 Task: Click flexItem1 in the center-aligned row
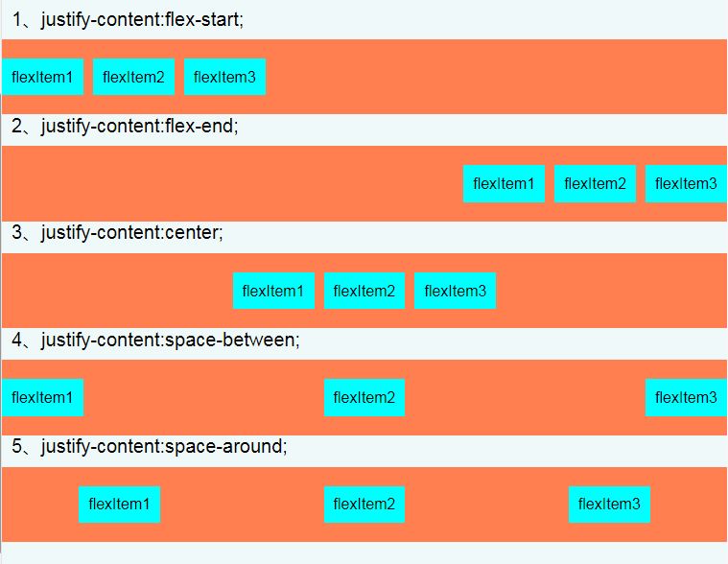pos(273,291)
